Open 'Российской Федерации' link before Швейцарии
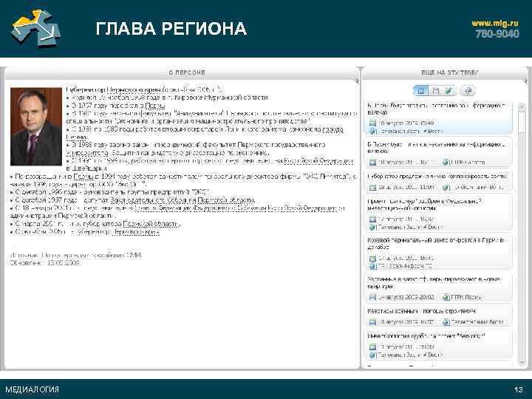 pos(318,160)
